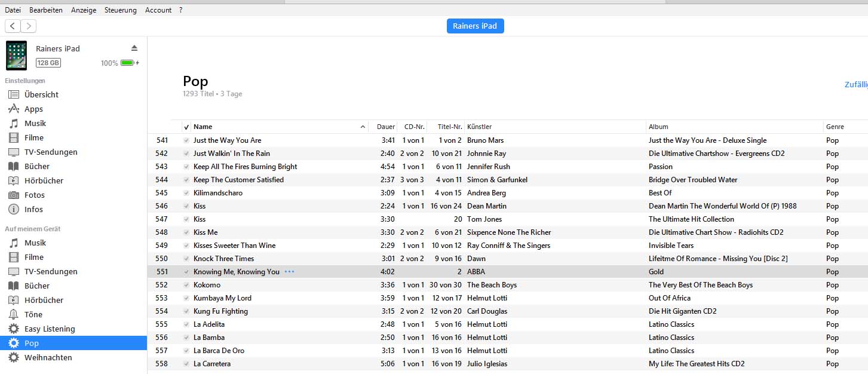Toggle checkbox for Keep All The Fires Burning Bright
Screen dimensions: 868x374
186,167
